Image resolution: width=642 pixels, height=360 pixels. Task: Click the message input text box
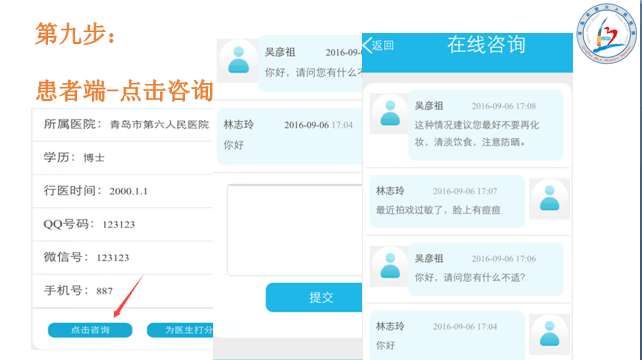click(295, 230)
